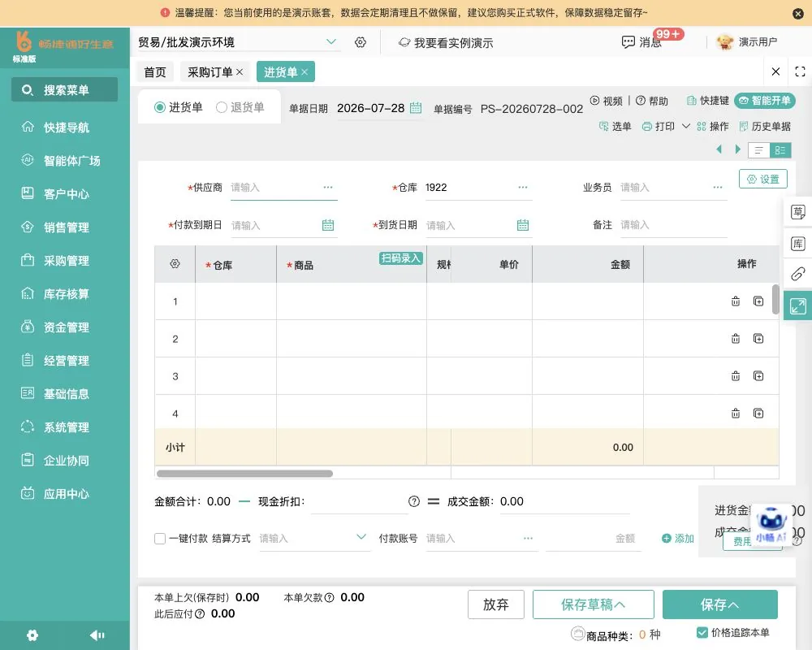Click the 放弃 button

tap(495, 604)
